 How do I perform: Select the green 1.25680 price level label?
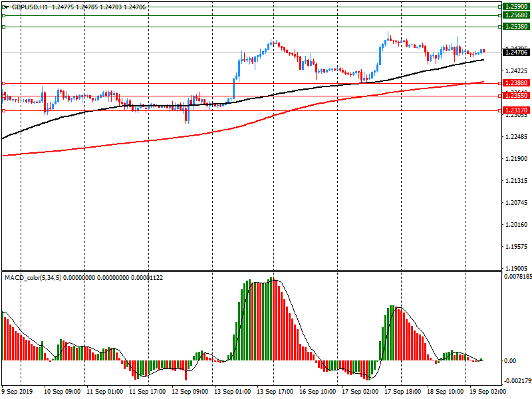516,15
